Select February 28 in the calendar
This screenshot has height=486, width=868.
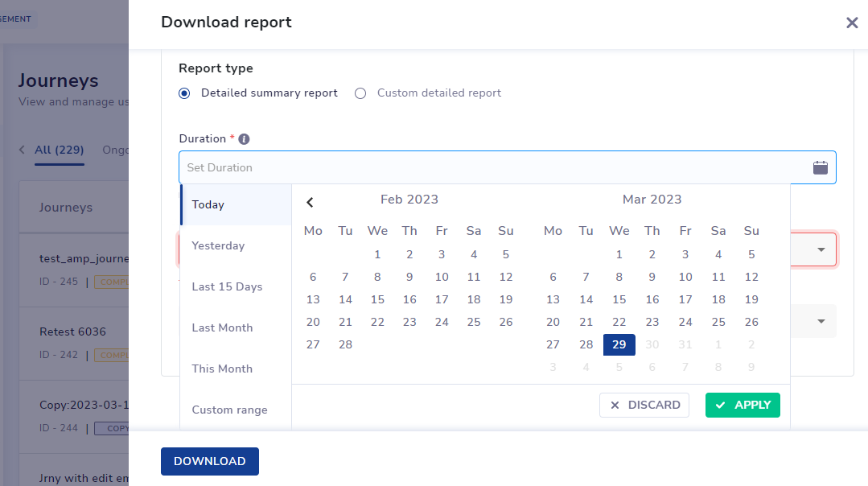345,344
